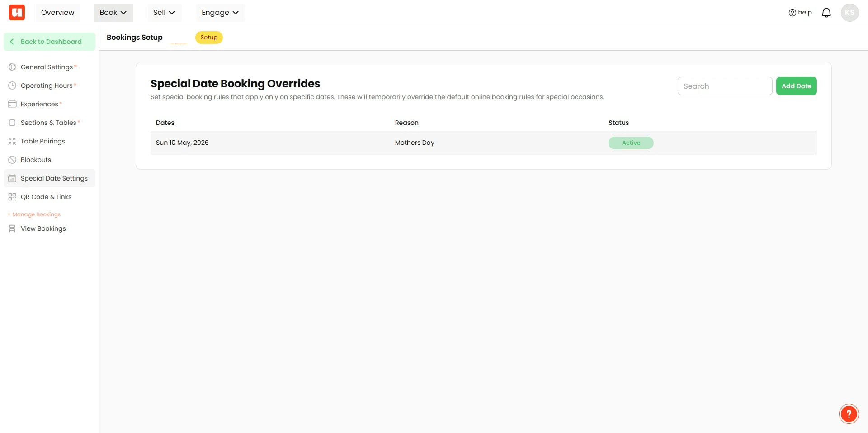Click the red app logo icon
This screenshot has width=868, height=433.
[x=17, y=12]
